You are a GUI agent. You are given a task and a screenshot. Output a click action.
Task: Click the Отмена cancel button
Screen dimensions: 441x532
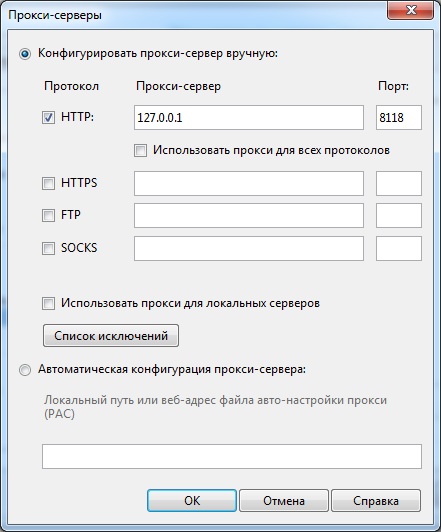[x=284, y=500]
